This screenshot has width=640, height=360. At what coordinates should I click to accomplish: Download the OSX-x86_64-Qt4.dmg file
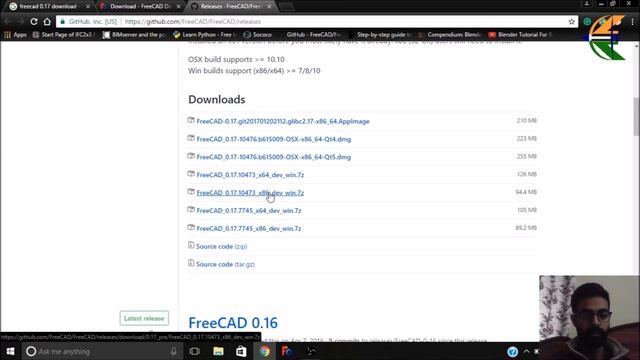click(x=274, y=139)
